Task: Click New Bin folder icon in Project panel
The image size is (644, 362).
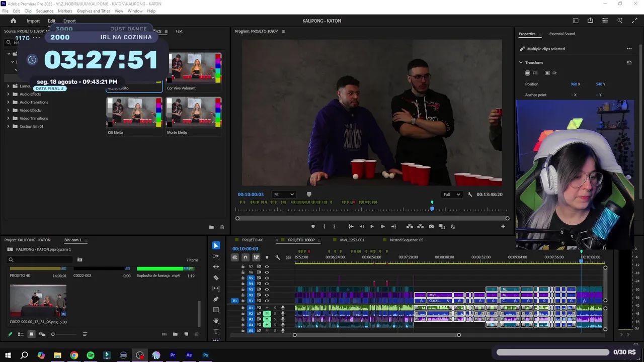Action: pyautogui.click(x=175, y=334)
